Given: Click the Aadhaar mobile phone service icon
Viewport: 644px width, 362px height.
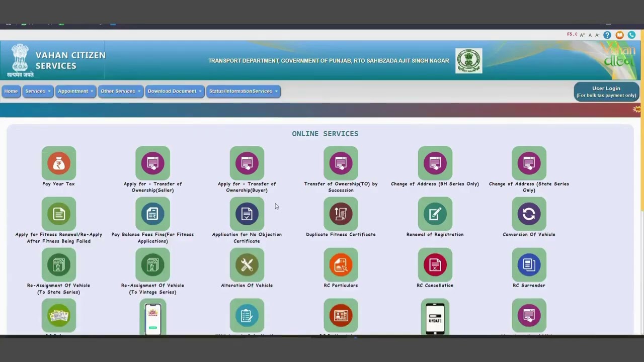Looking at the screenshot, I should pos(152,318).
